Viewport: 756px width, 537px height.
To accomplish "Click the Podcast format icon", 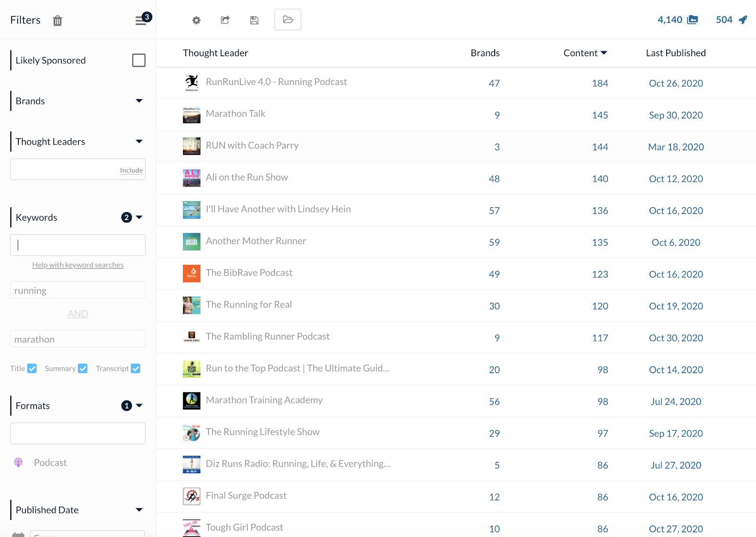I will (18, 462).
